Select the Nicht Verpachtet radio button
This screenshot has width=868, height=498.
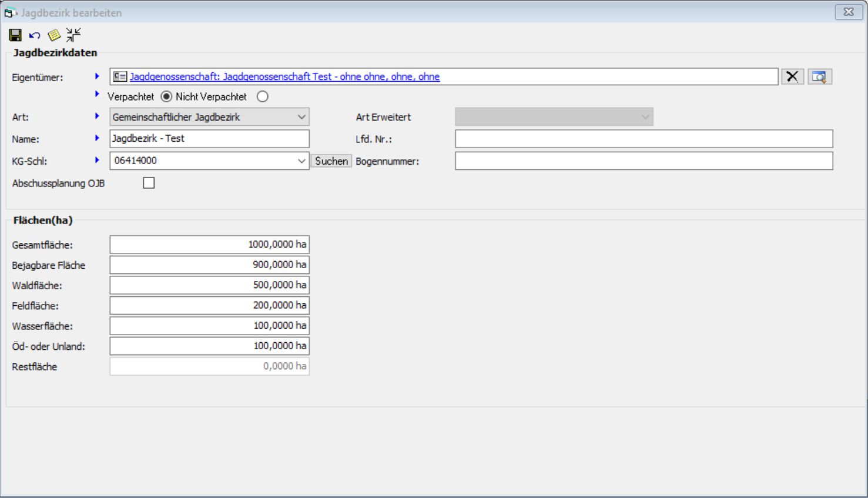pyautogui.click(x=263, y=96)
